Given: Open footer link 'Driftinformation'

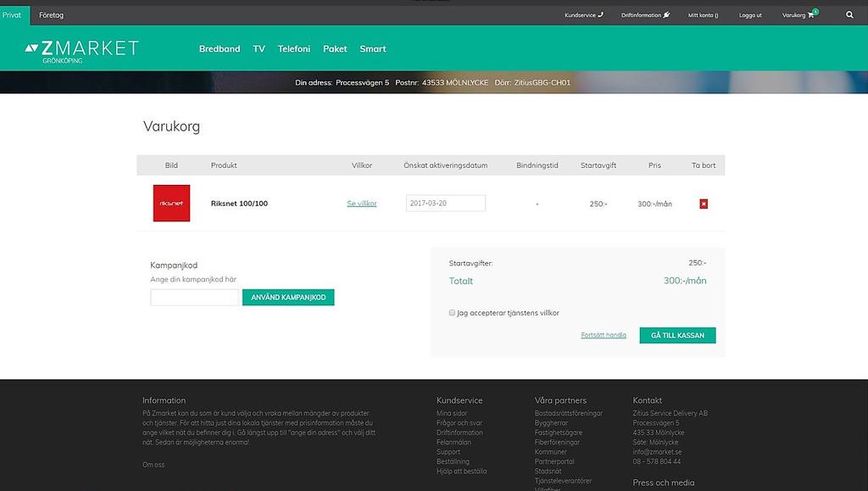Looking at the screenshot, I should 459,432.
